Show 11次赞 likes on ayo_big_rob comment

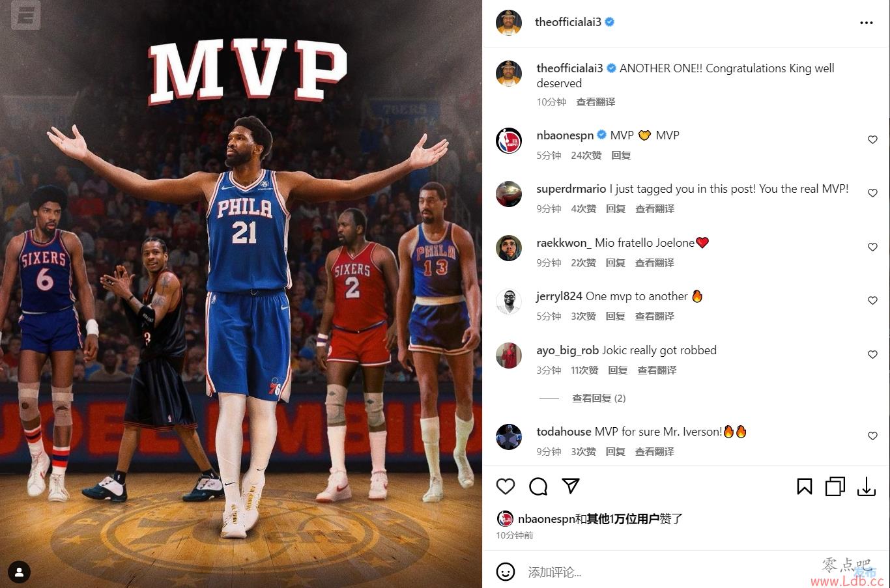pyautogui.click(x=584, y=370)
